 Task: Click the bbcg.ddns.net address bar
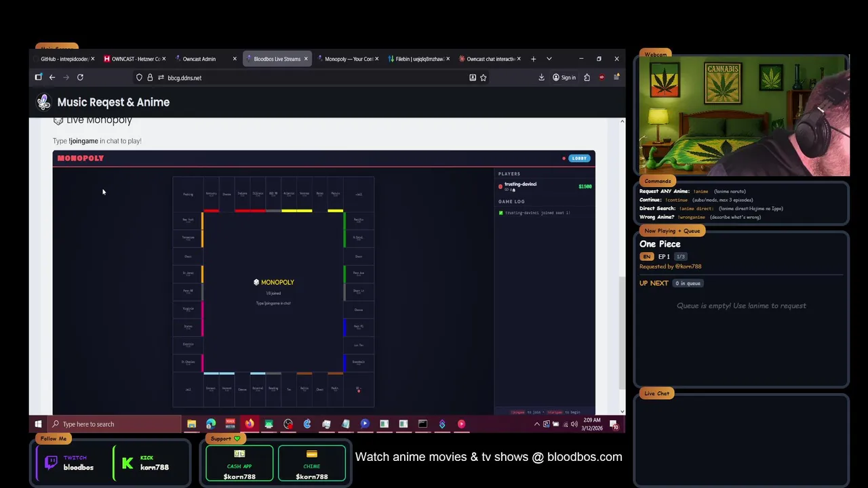click(312, 77)
